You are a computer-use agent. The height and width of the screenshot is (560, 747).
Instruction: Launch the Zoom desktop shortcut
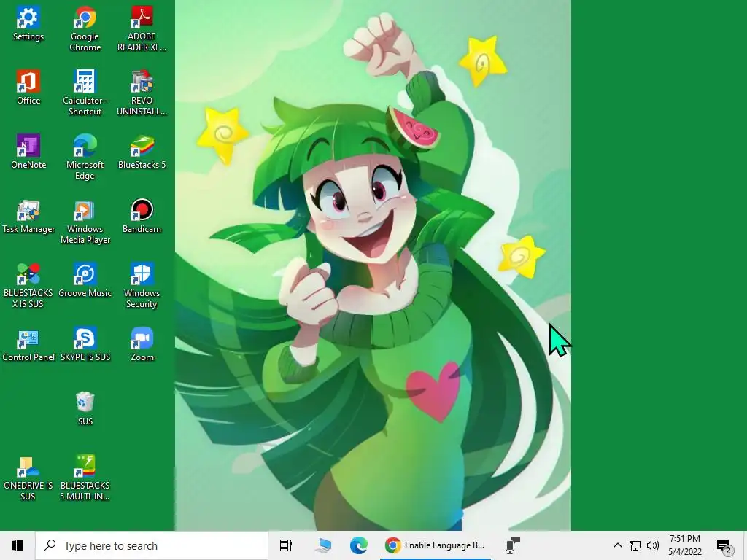click(x=142, y=345)
